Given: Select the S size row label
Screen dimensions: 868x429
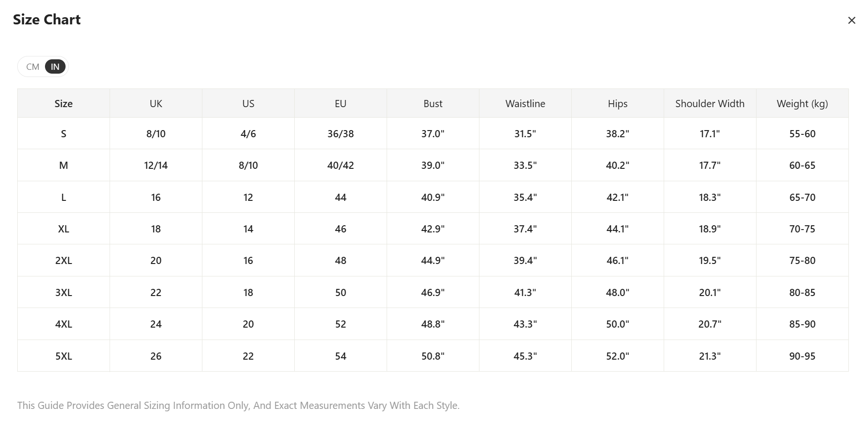Looking at the screenshot, I should point(64,134).
